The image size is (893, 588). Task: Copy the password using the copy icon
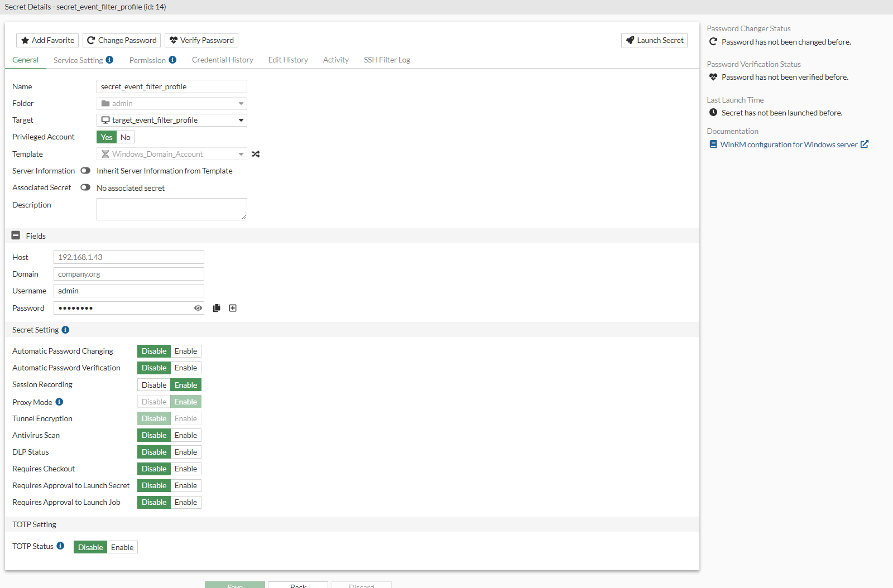click(x=217, y=307)
